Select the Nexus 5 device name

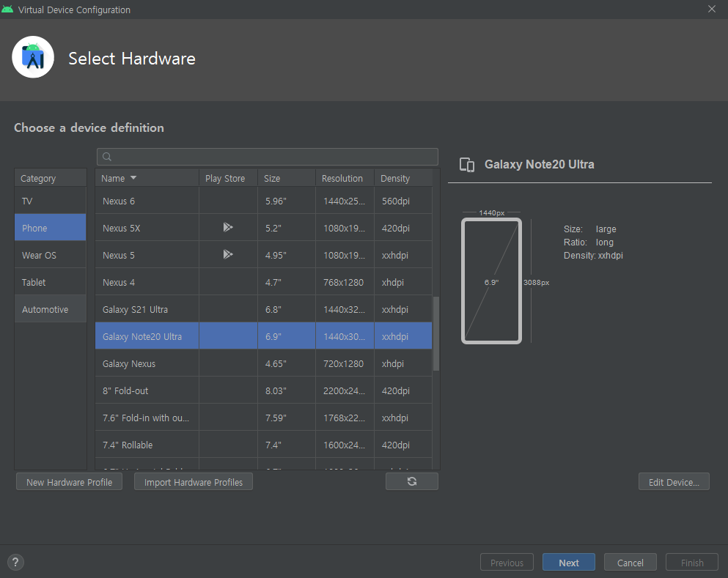118,255
